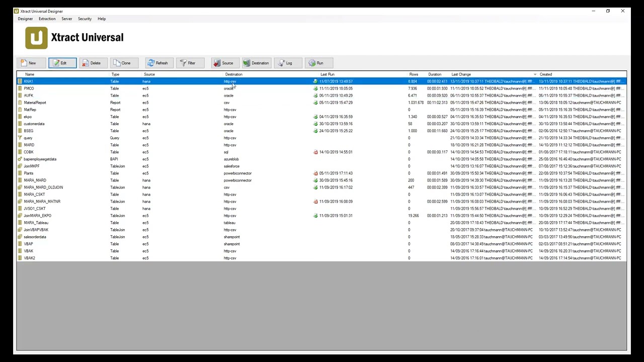Click the app icon in title bar
The image size is (644, 362).
point(16,11)
